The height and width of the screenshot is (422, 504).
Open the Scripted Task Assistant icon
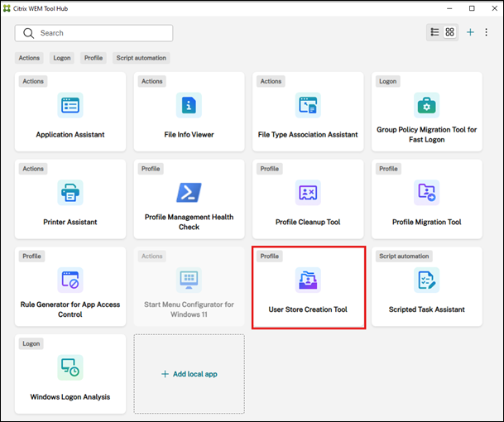(426, 281)
